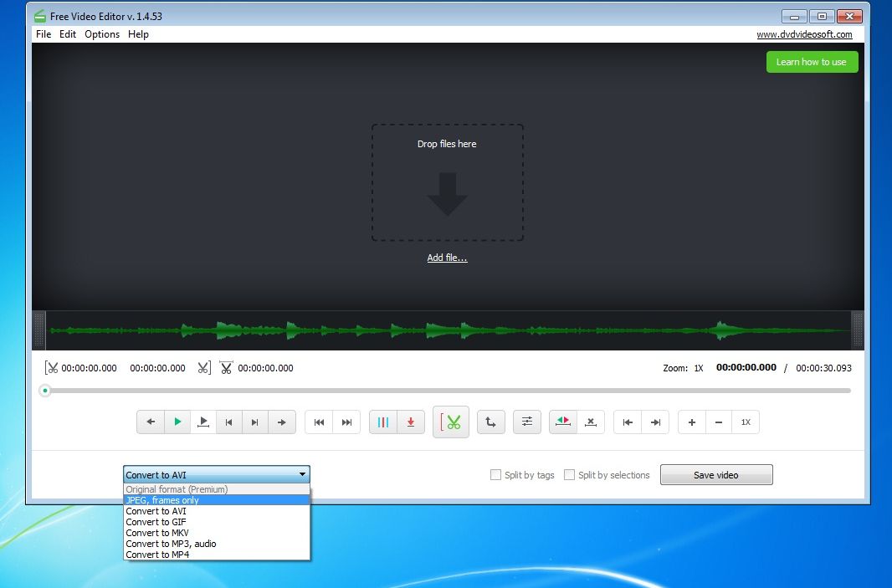Enable the Split by tags checkbox

pos(495,475)
